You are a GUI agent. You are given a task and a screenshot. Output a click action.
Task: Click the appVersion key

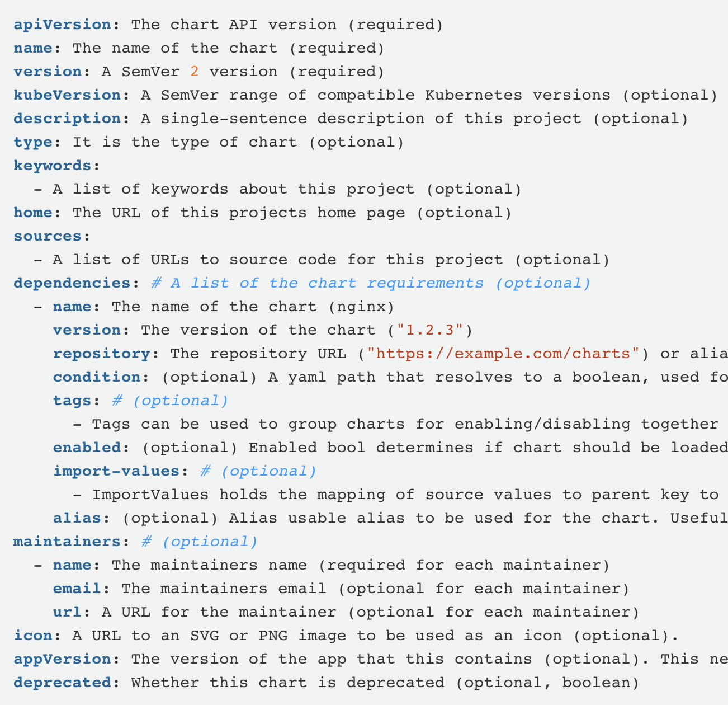[62, 659]
